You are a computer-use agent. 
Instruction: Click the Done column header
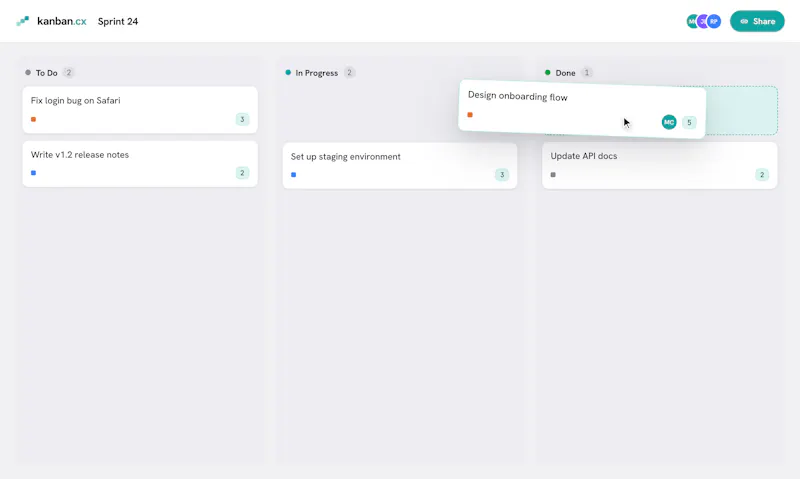(565, 73)
